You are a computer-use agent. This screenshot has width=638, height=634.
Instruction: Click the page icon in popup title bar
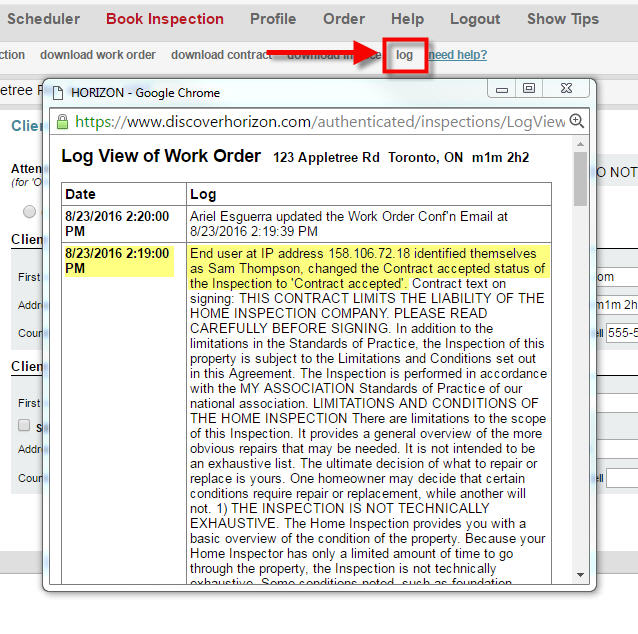point(58,93)
